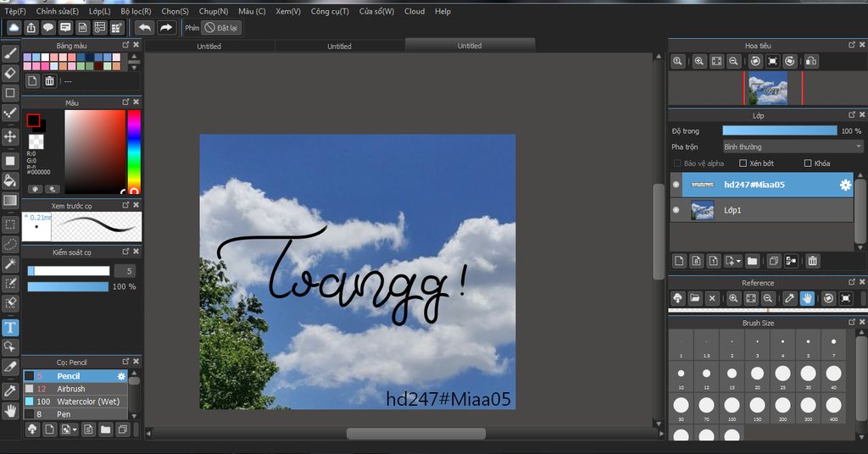Viewport: 868px width, 454px height.
Task: Click the brush size value field showing 5
Action: (x=125, y=271)
